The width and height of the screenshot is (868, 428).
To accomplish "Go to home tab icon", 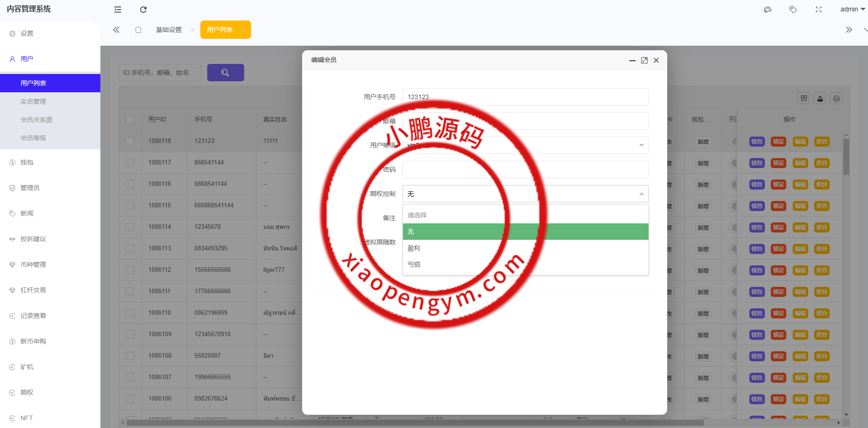I will click(138, 30).
